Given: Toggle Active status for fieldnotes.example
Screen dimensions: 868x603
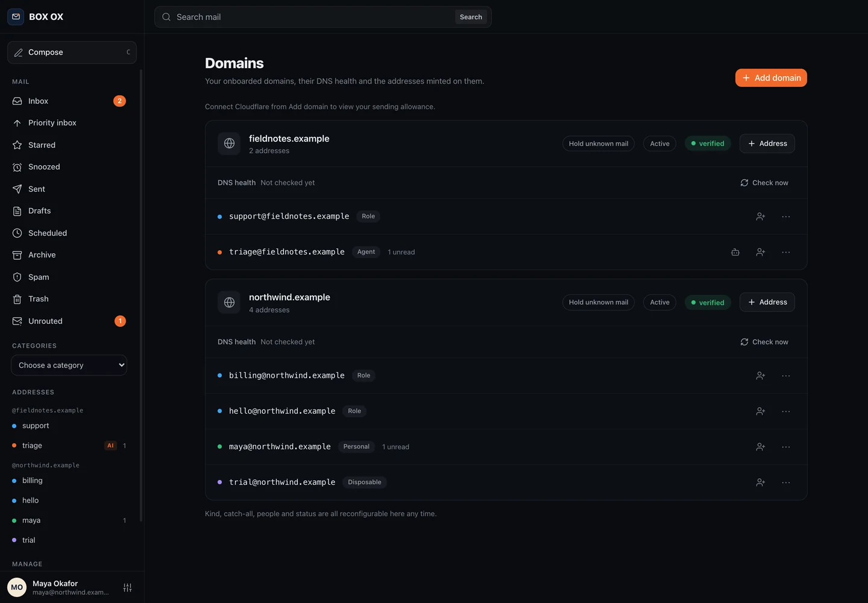Looking at the screenshot, I should (x=659, y=144).
